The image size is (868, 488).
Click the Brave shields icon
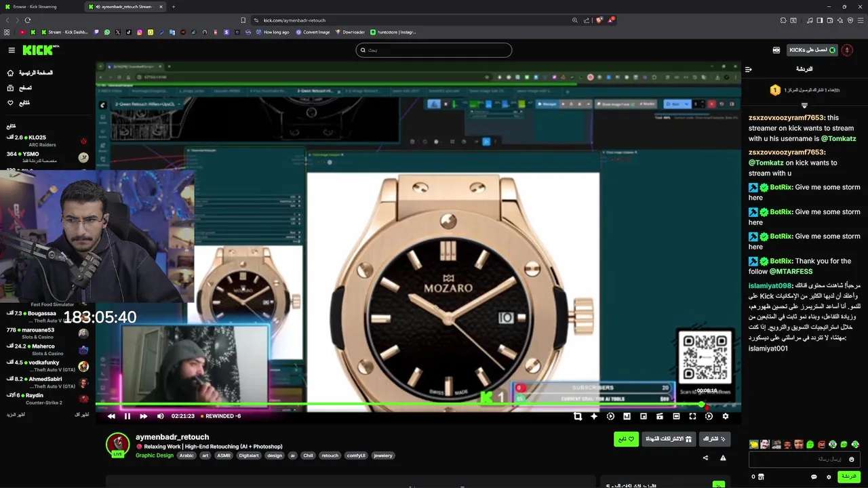(599, 20)
